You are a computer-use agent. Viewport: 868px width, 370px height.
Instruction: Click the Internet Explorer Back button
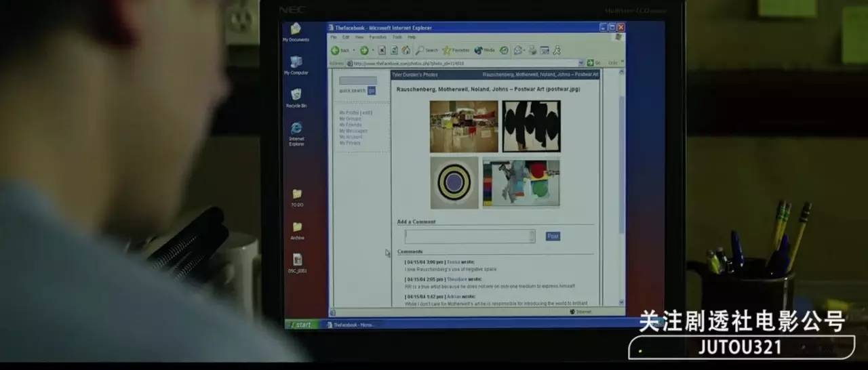tap(340, 50)
